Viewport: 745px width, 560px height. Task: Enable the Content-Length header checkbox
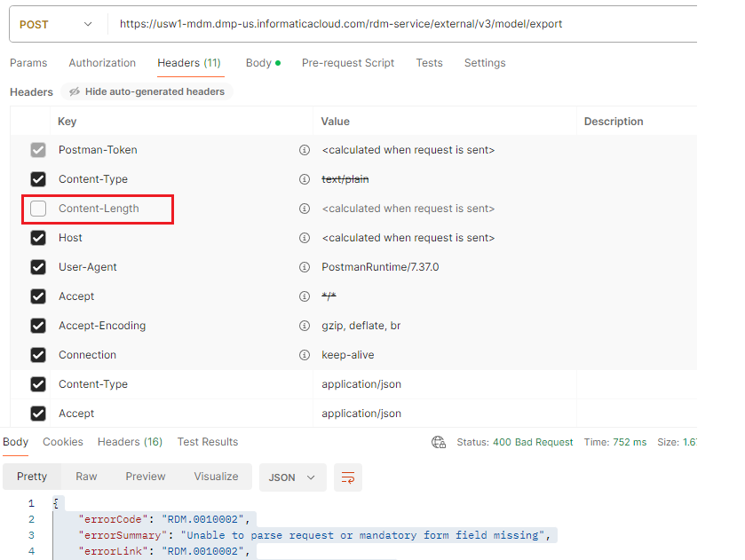[38, 209]
